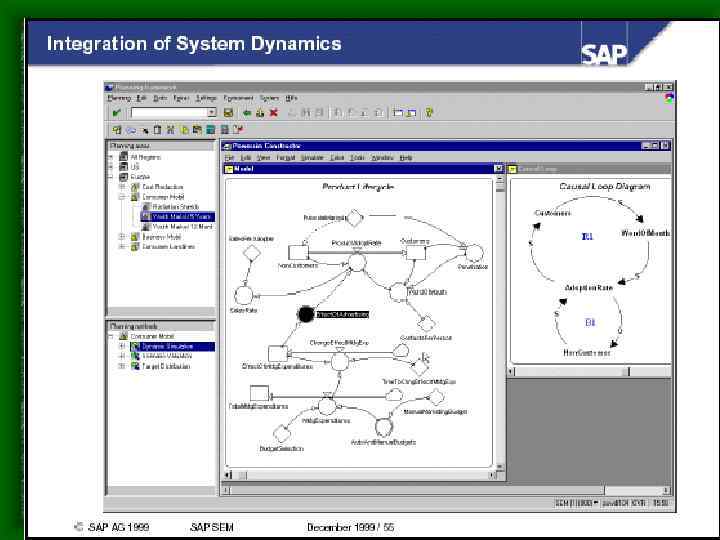Screen dimensions: 720x540
Task: Click the Powersim Constructor bottom horizontal scrollbar
Action: click(x=447, y=490)
